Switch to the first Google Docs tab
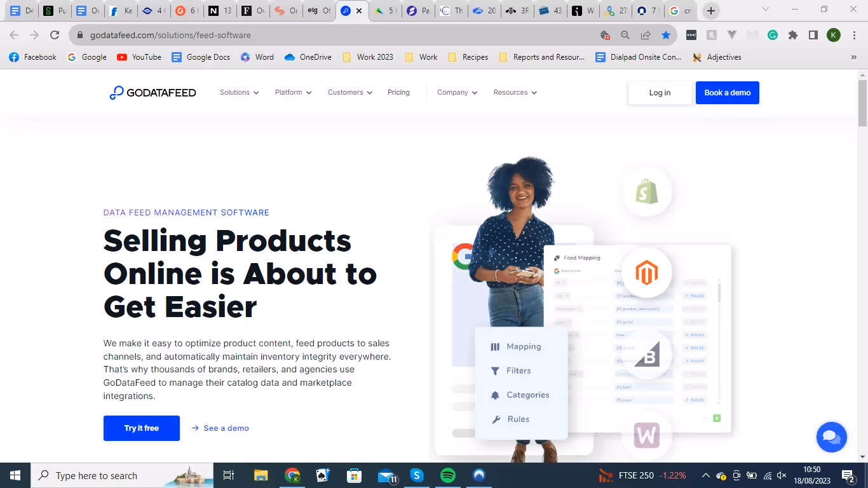The height and width of the screenshot is (488, 868). click(20, 11)
